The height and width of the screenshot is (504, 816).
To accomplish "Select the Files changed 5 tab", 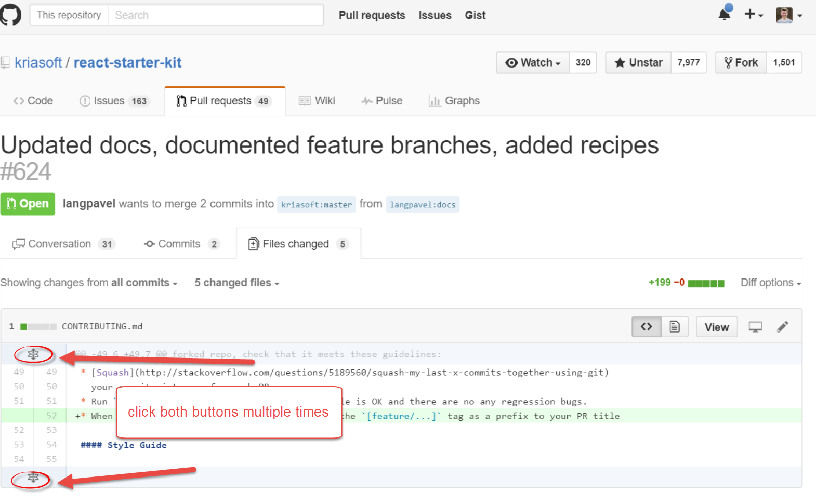I will click(298, 244).
